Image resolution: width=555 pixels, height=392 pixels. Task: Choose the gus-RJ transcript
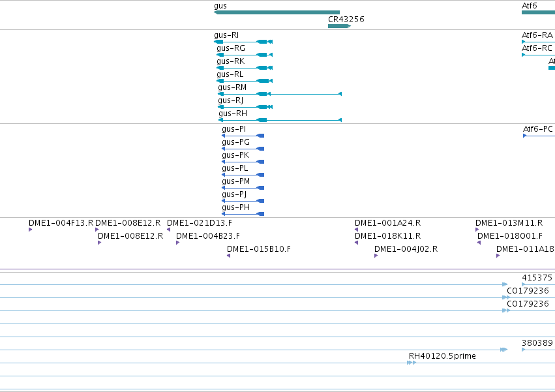point(245,107)
